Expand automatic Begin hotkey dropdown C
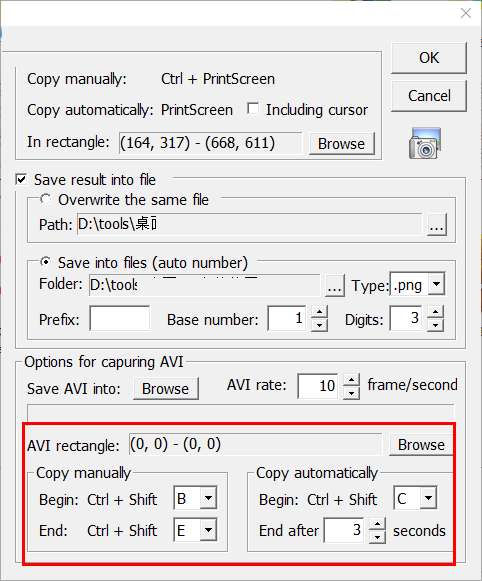Image resolution: width=482 pixels, height=581 pixels. pyautogui.click(x=428, y=498)
